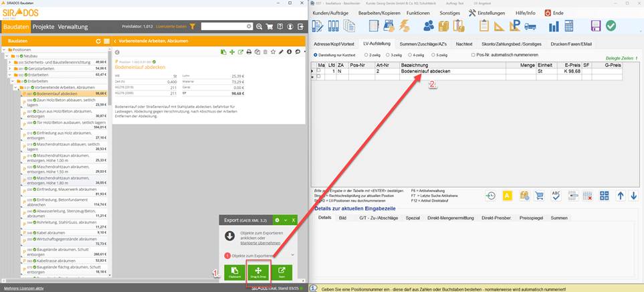Click the green move arrows icon in the detail toolbar
Screen dimensions: 644x292
(x=232, y=52)
